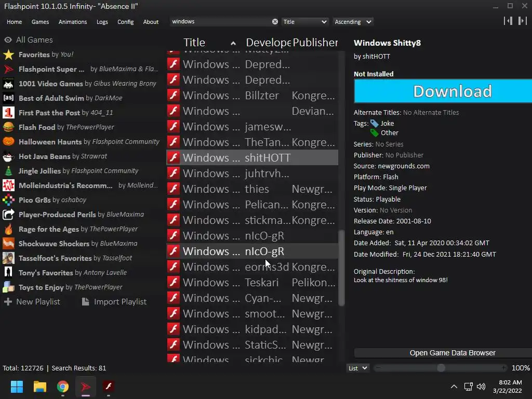Open Hot Java Beans cup icon
The height and width of the screenshot is (399, 532).
[8, 156]
